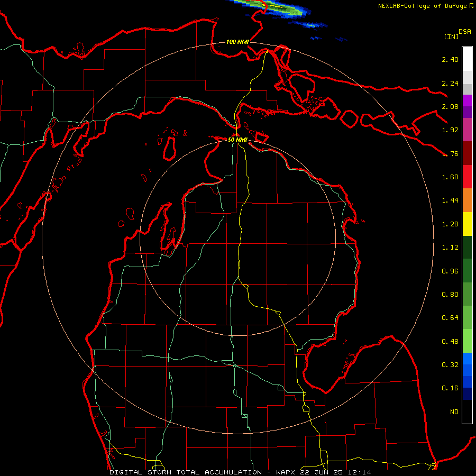476x476 pixels.
Task: Pick the black ND swatch in the legend
Action: coord(467,411)
